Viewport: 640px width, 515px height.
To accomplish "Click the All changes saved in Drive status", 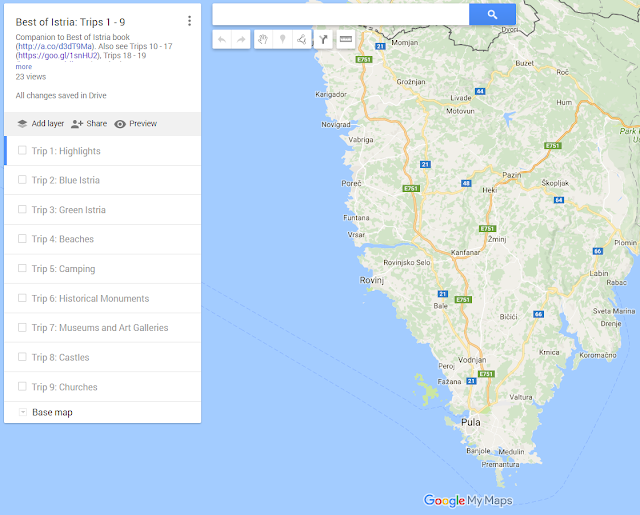I will [61, 95].
